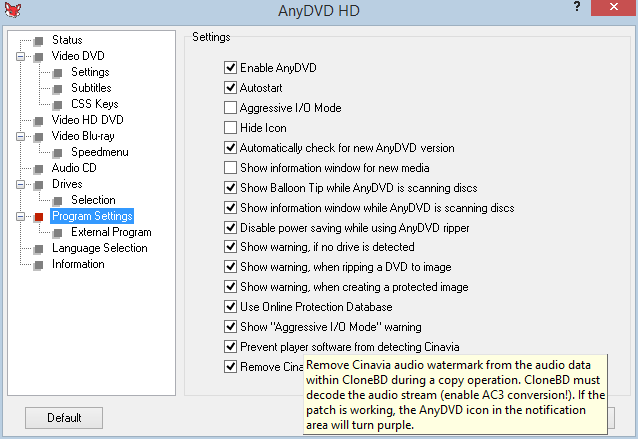
Task: Open the External Program page
Action: pos(111,232)
